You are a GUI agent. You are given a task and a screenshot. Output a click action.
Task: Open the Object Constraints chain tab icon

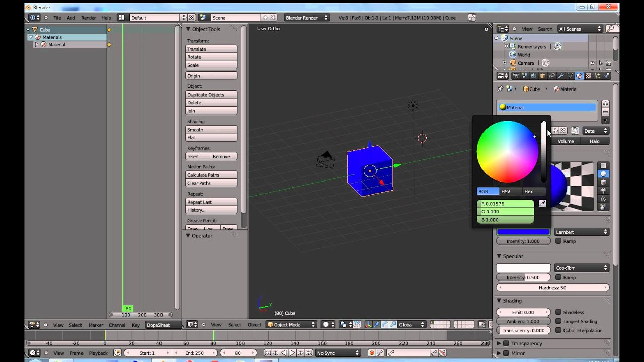click(552, 76)
